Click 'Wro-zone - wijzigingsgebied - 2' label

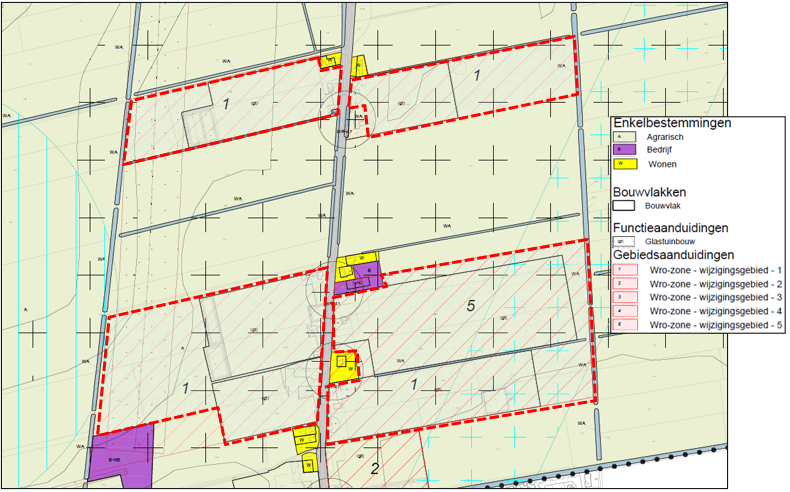click(716, 285)
